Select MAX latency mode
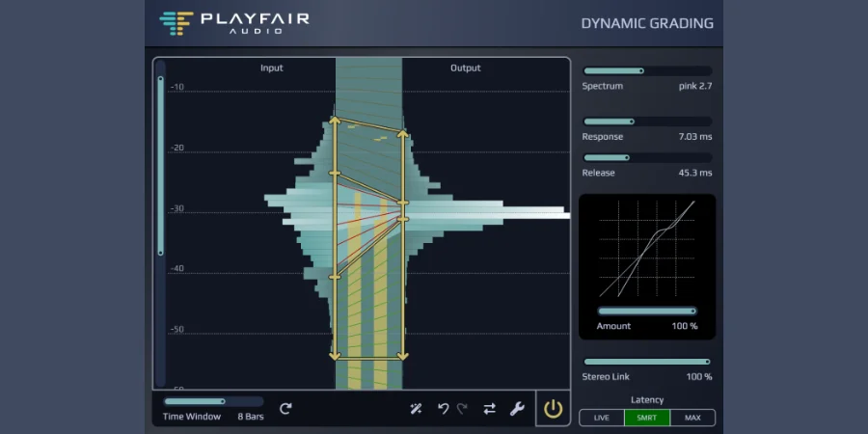Image resolution: width=868 pixels, height=434 pixels. [692, 418]
